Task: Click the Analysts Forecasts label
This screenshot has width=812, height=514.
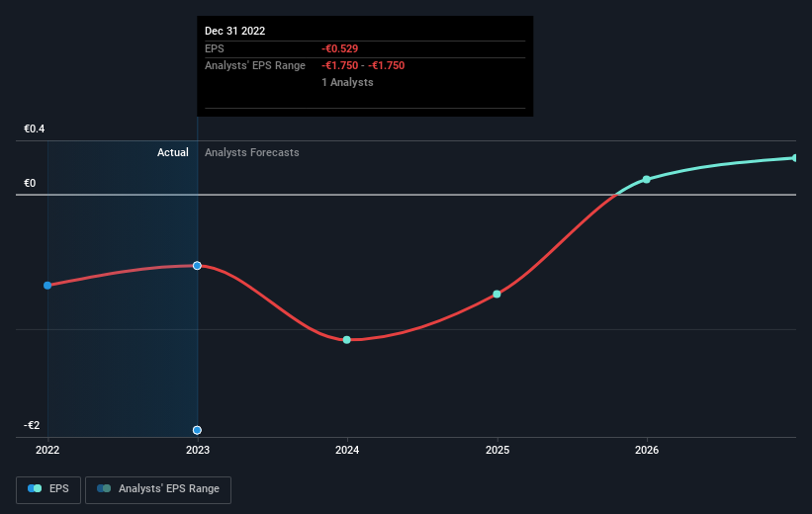Action: 251,152
